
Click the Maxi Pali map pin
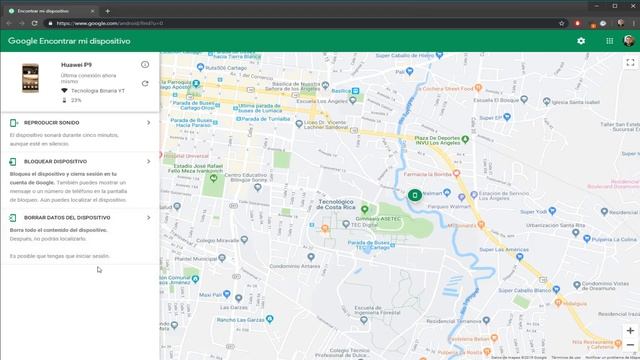click(x=227, y=294)
